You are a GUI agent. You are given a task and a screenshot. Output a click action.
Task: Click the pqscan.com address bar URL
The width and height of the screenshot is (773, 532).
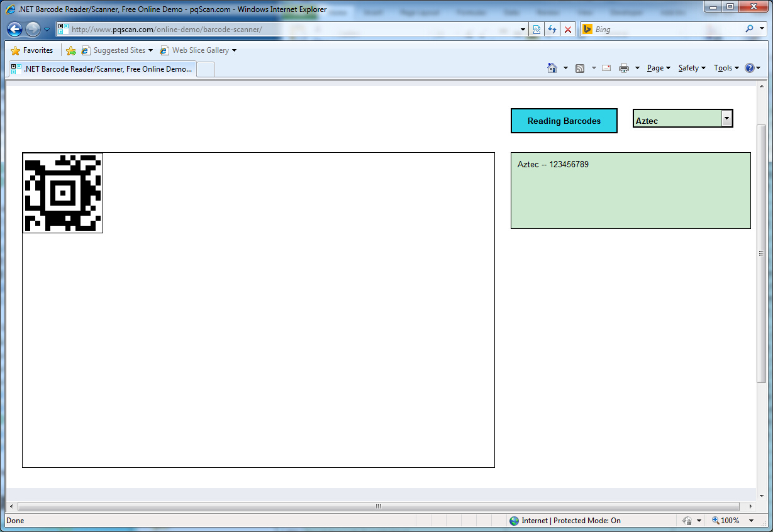[x=166, y=30]
